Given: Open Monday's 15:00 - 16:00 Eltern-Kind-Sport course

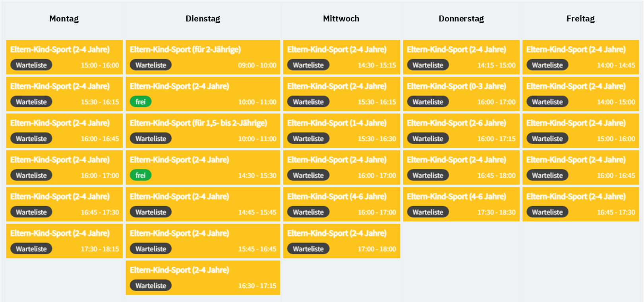Looking at the screenshot, I should [64, 57].
